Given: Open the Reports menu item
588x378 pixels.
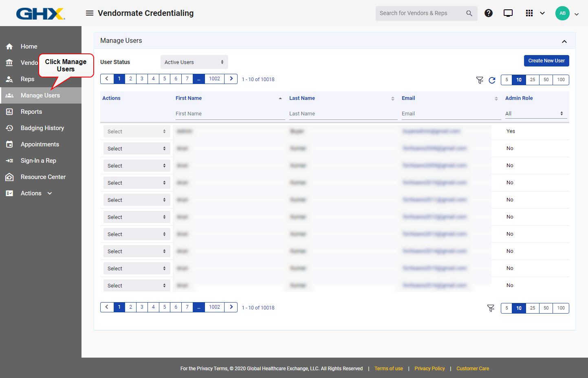Looking at the screenshot, I should point(31,112).
